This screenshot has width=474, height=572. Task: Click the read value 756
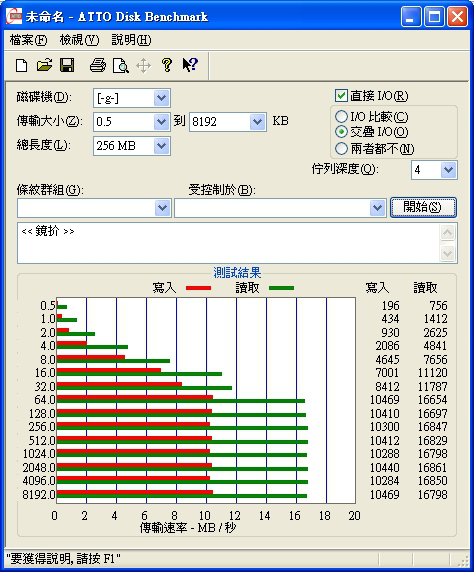point(438,305)
